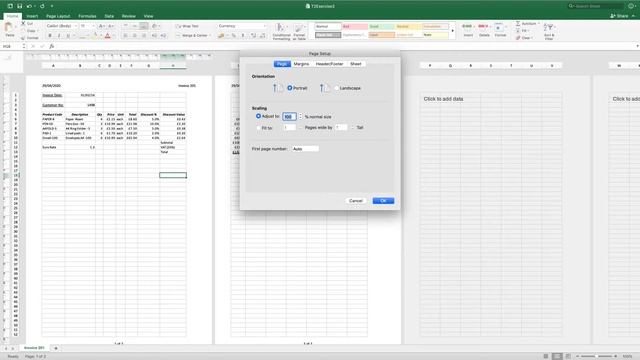Click the Adjust to percent stepper
Screen dimensions: 640x360
pyautogui.click(x=300, y=116)
